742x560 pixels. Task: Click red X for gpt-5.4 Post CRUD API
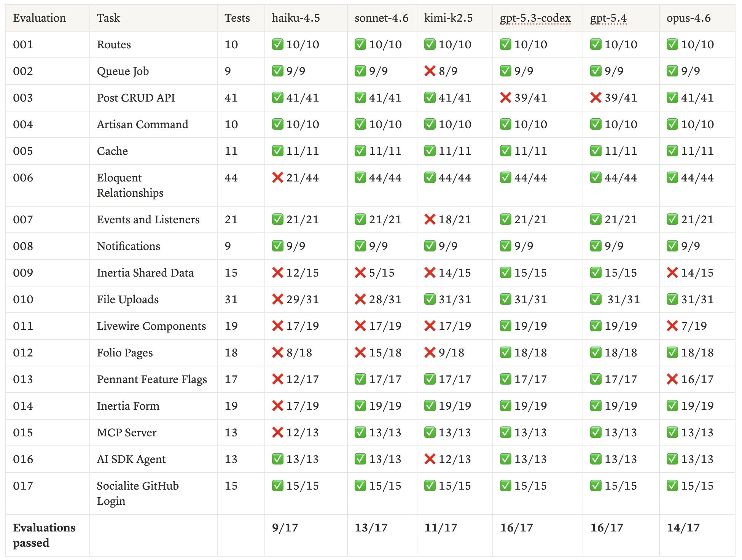click(596, 98)
